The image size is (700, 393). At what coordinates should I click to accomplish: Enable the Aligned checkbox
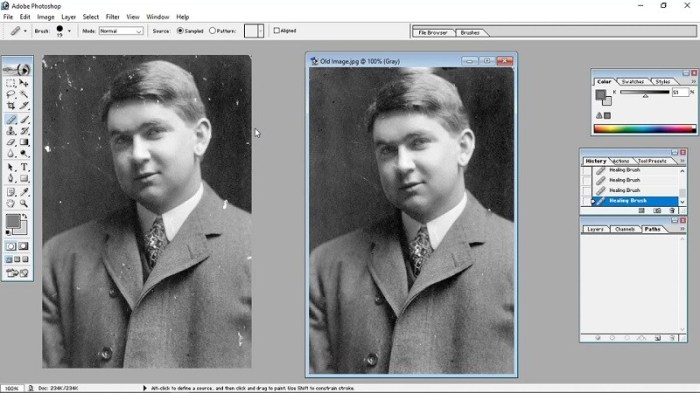277,30
